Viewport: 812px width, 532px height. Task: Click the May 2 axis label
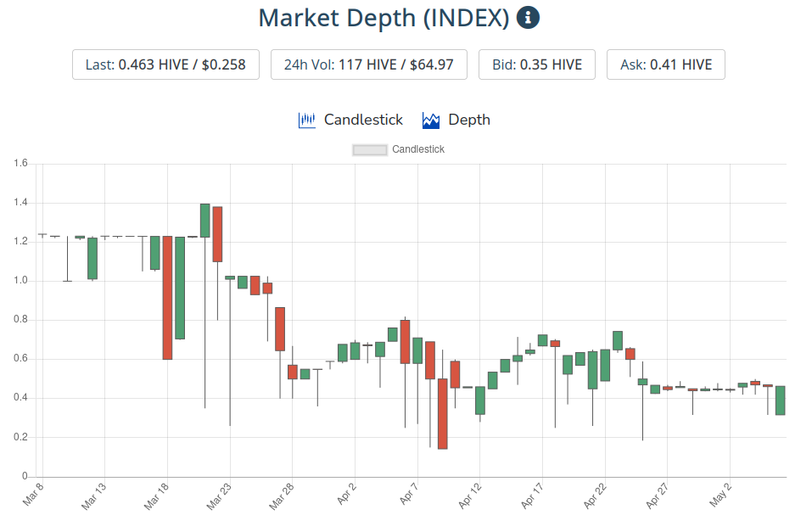[720, 495]
